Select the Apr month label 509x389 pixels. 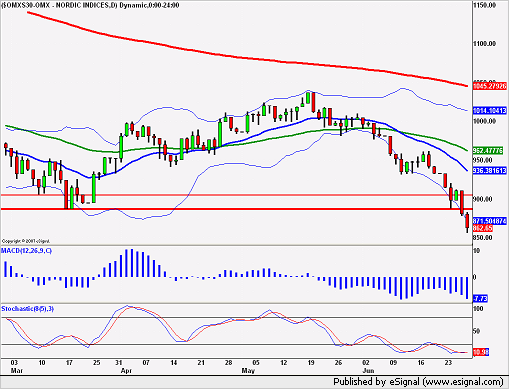126,370
